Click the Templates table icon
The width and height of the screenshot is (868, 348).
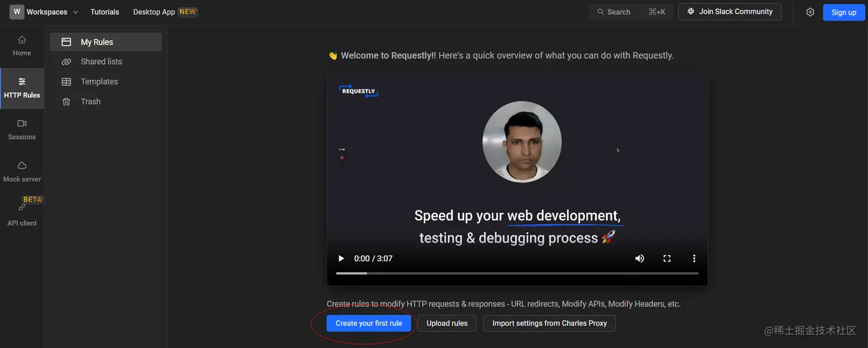[x=67, y=82]
